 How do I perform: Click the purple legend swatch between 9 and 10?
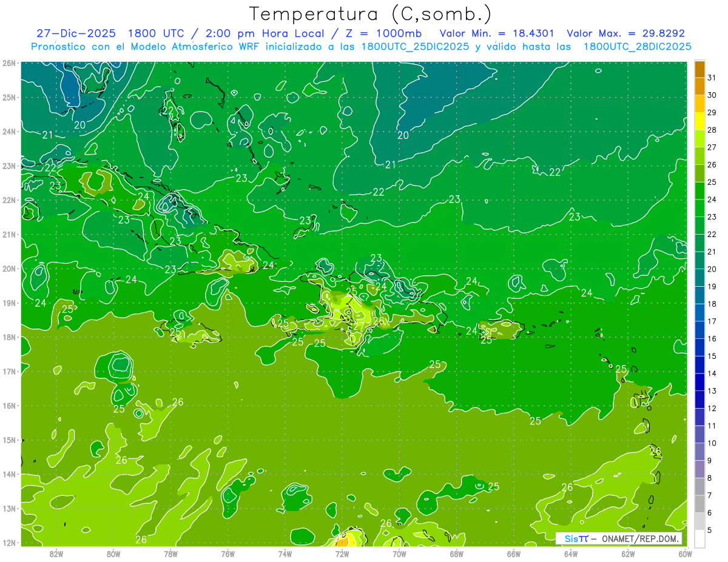tap(699, 452)
